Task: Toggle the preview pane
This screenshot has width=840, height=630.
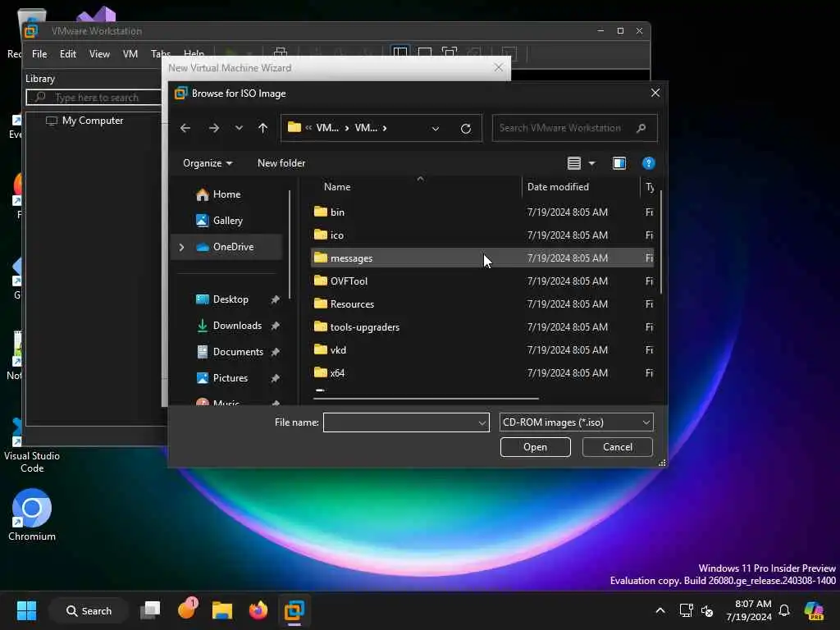Action: [x=619, y=163]
